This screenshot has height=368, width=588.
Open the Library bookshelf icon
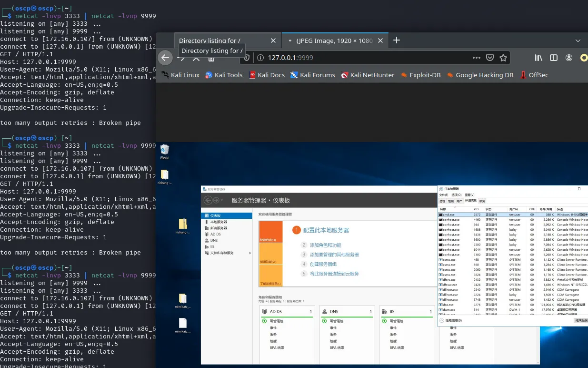click(538, 58)
